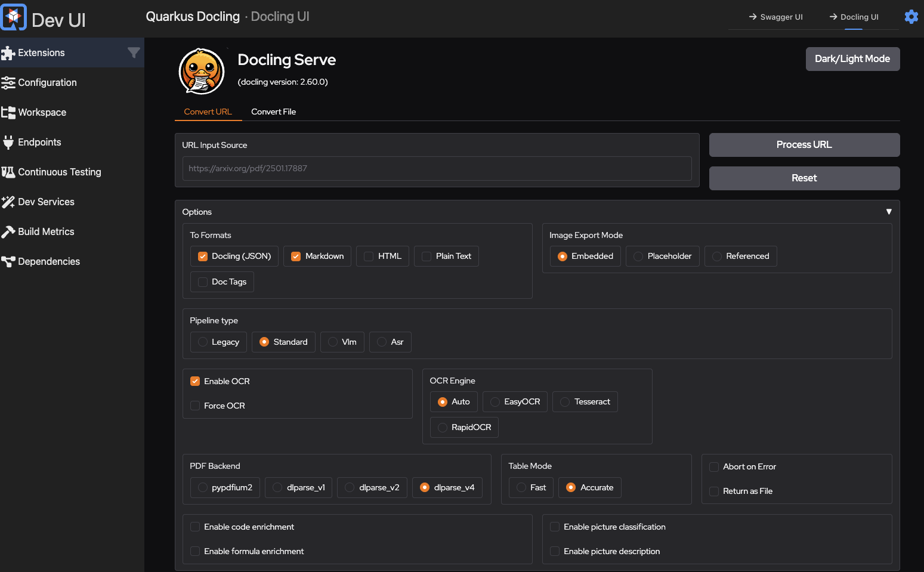The height and width of the screenshot is (572, 924).
Task: Open the settings gear in the top bar
Action: [x=911, y=16]
